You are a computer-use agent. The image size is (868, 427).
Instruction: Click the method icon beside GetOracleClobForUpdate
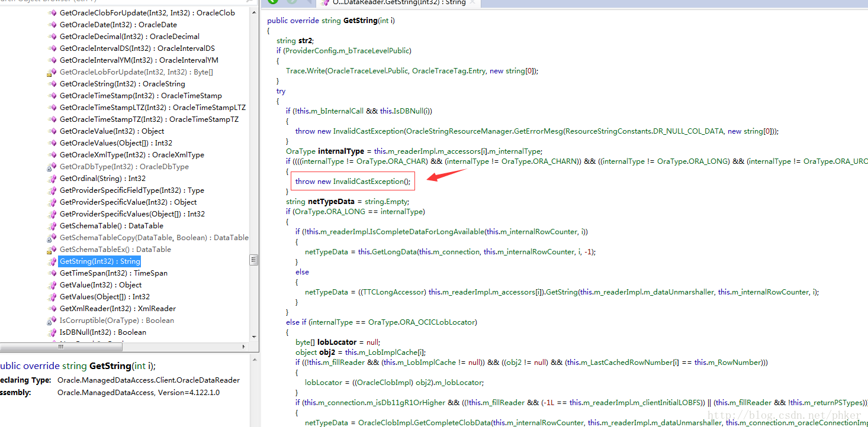(52, 13)
